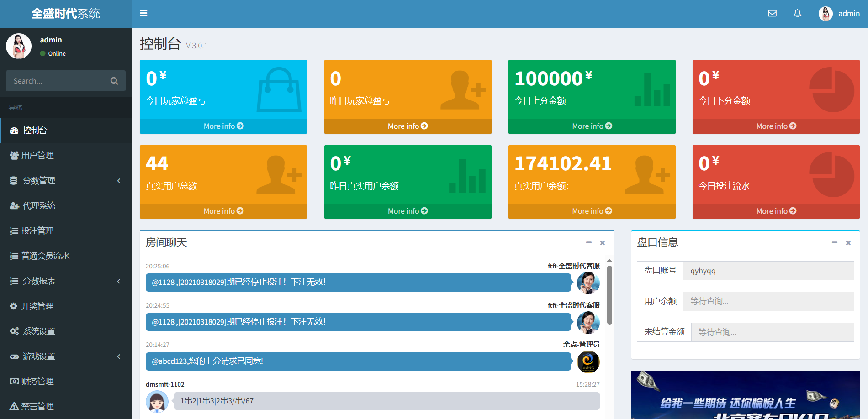Click the 财务管理 money icon

(x=14, y=381)
